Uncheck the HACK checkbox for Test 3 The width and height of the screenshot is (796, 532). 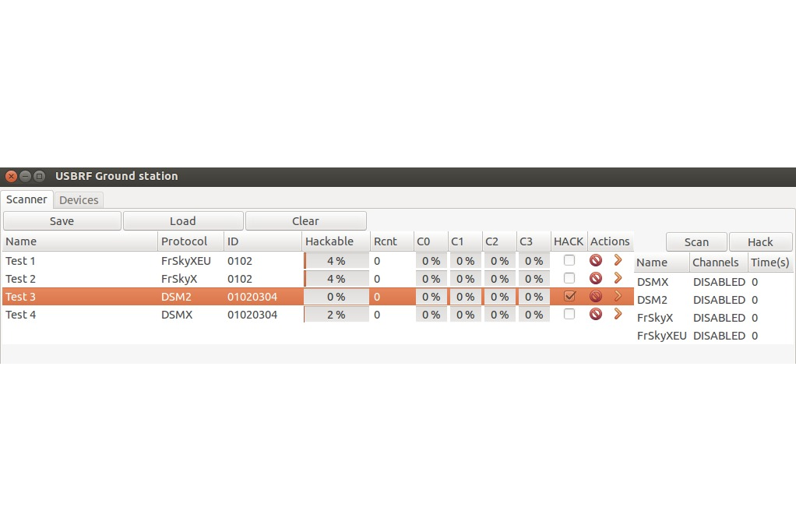[569, 296]
